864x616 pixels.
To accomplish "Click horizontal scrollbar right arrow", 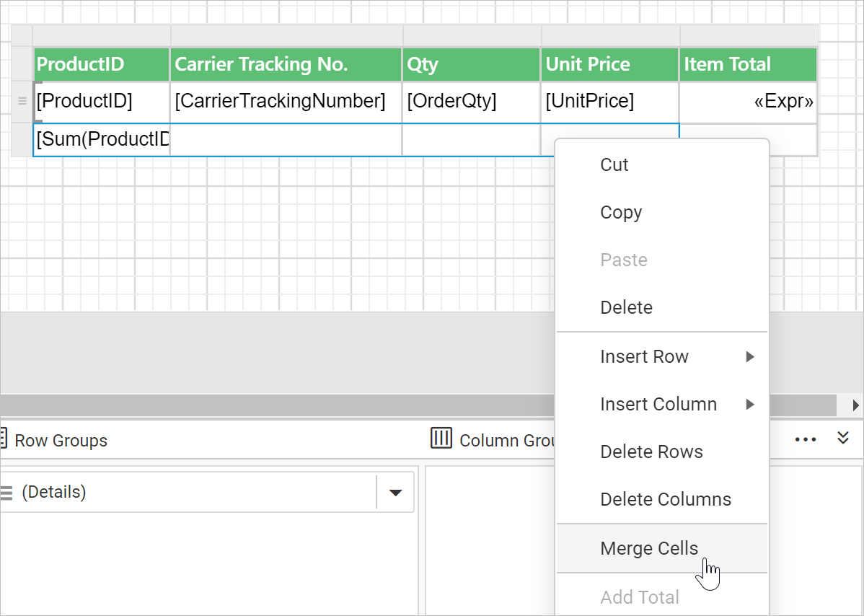I will [x=855, y=405].
